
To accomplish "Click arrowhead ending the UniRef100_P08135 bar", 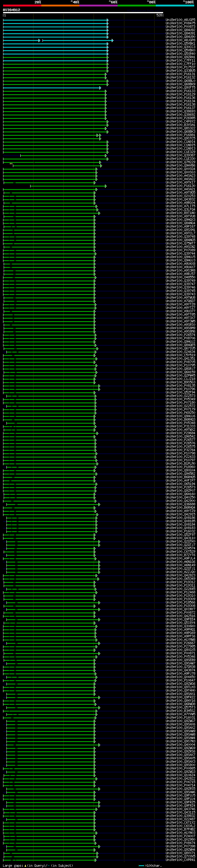I will point(99,386).
